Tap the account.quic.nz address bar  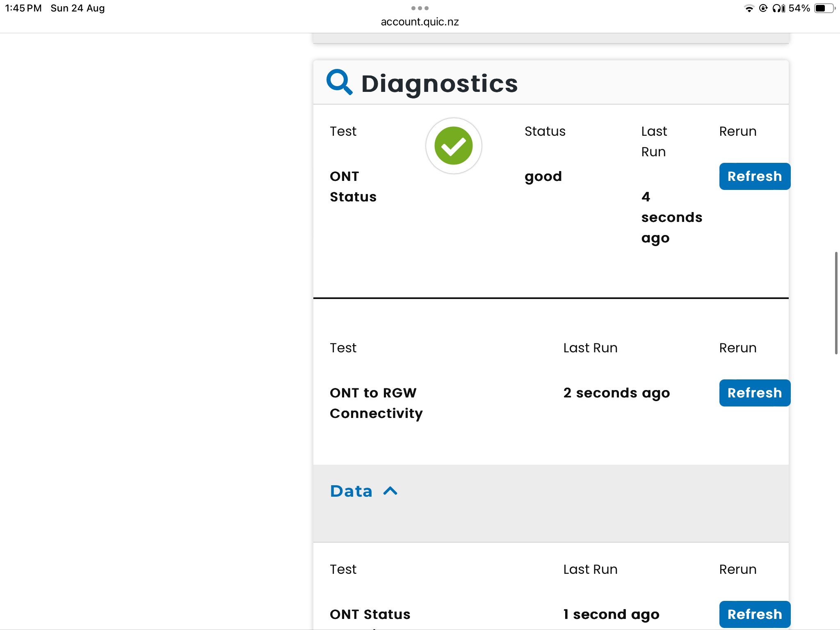pos(420,22)
